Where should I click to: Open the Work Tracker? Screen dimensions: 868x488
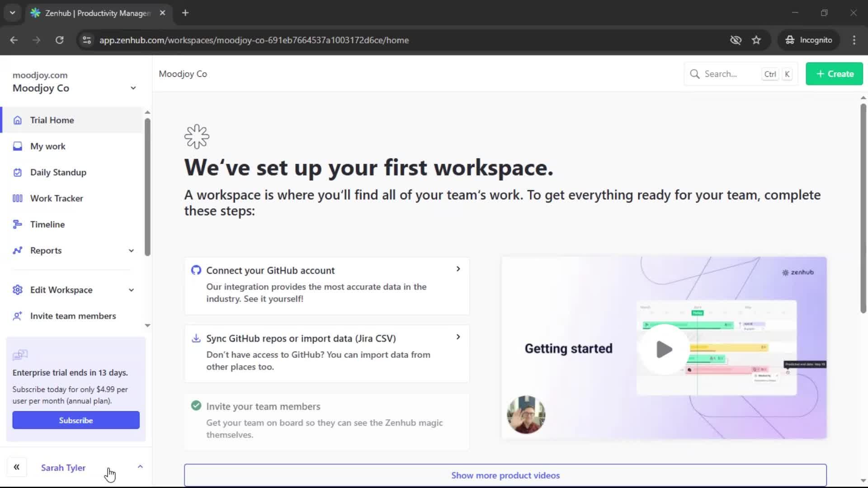[x=56, y=198]
